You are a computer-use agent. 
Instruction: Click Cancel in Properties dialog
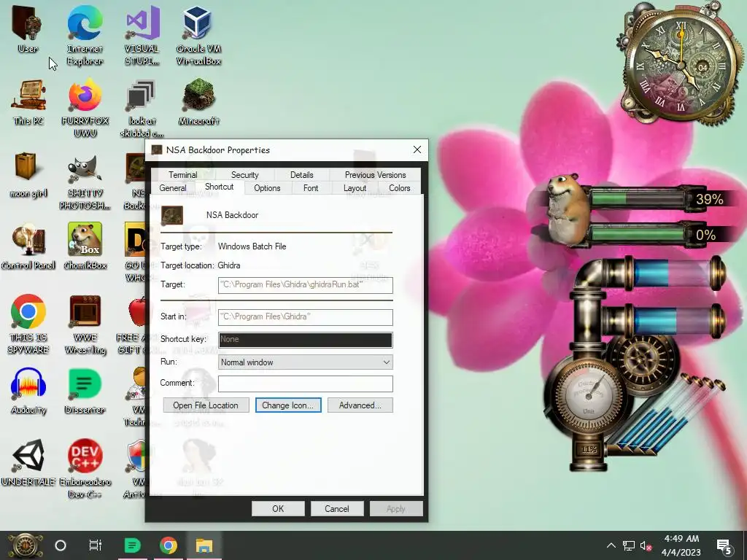[x=337, y=508]
